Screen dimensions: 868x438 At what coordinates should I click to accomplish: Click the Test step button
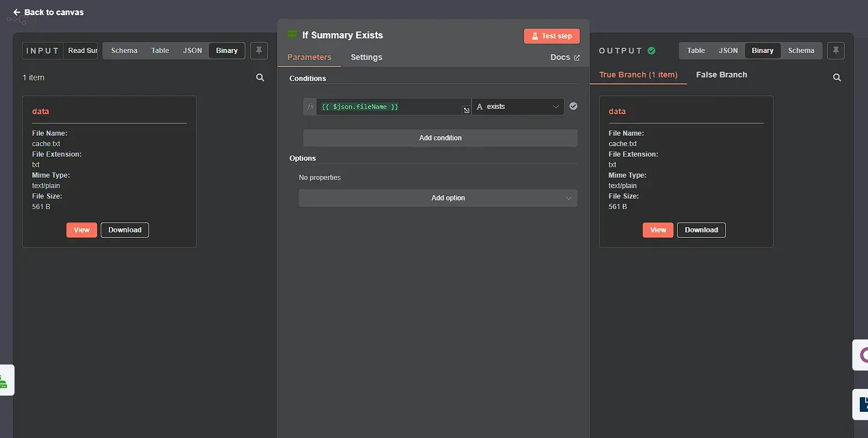(x=551, y=36)
